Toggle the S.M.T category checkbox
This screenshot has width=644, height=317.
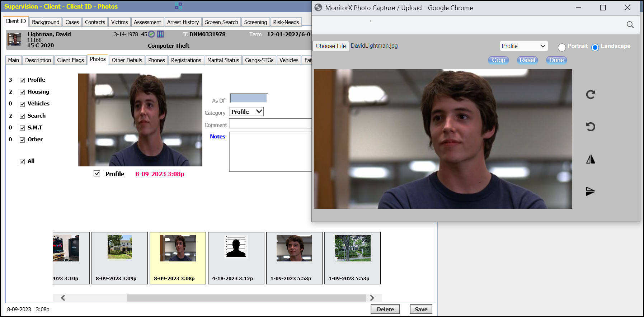click(x=22, y=128)
